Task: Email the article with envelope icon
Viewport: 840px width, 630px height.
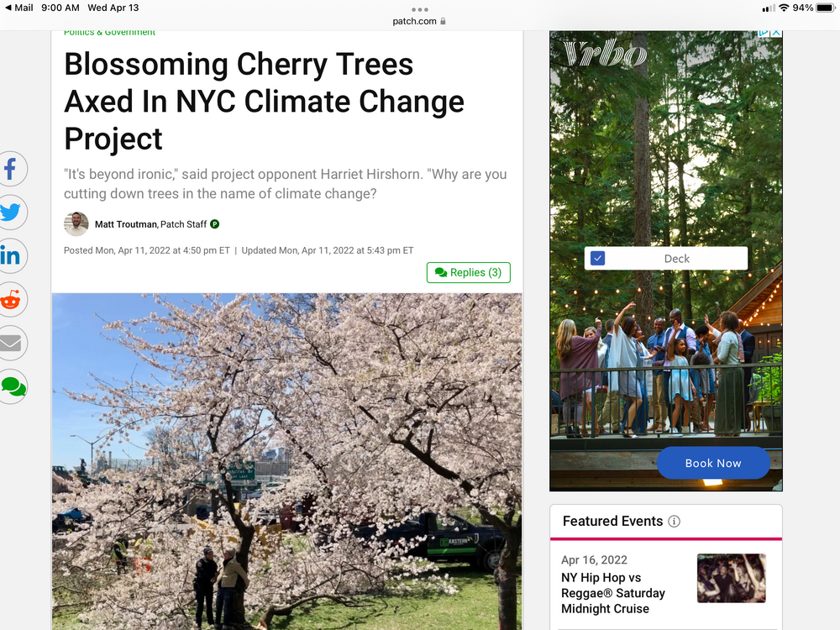Action: [x=10, y=343]
